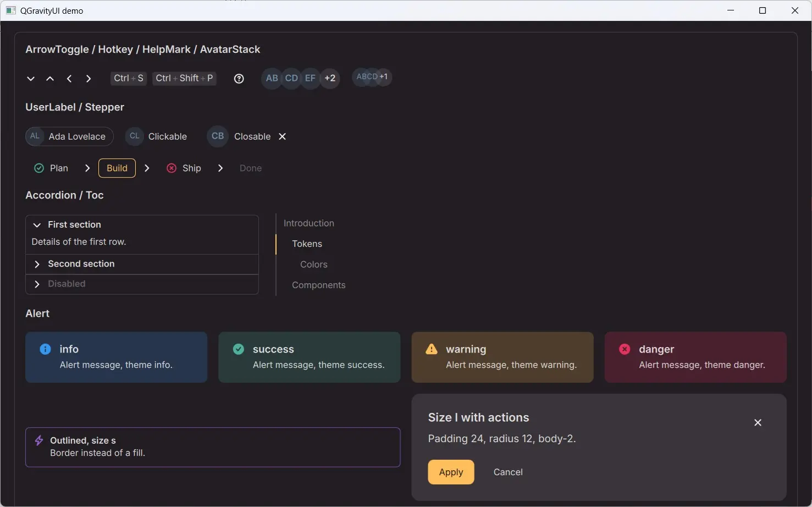Click the chevron between Build and Ship
Viewport: 812px width, 507px height.
pyautogui.click(x=147, y=168)
